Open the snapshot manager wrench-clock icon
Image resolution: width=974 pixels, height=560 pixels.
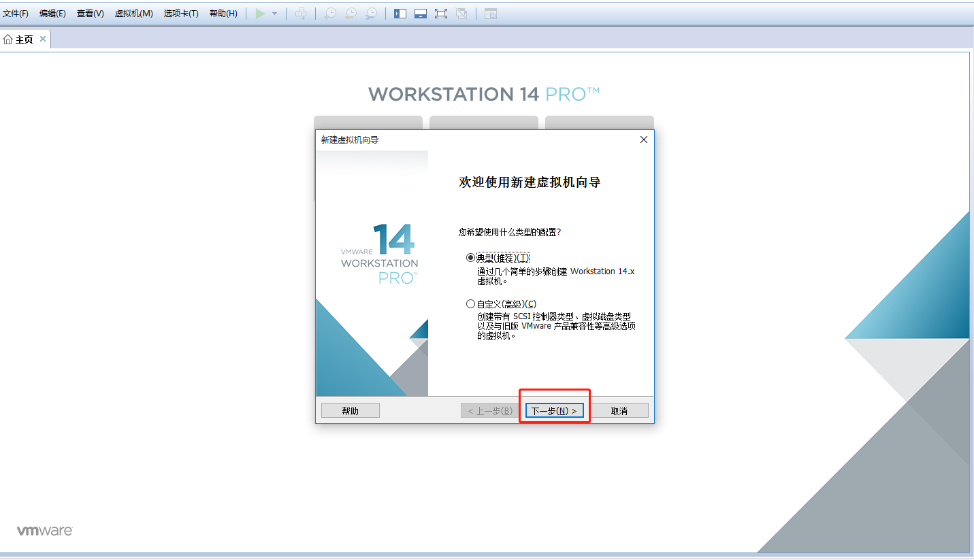point(371,14)
